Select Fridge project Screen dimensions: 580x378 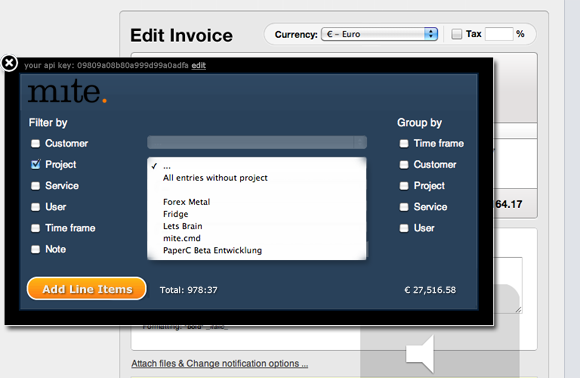pos(257,214)
